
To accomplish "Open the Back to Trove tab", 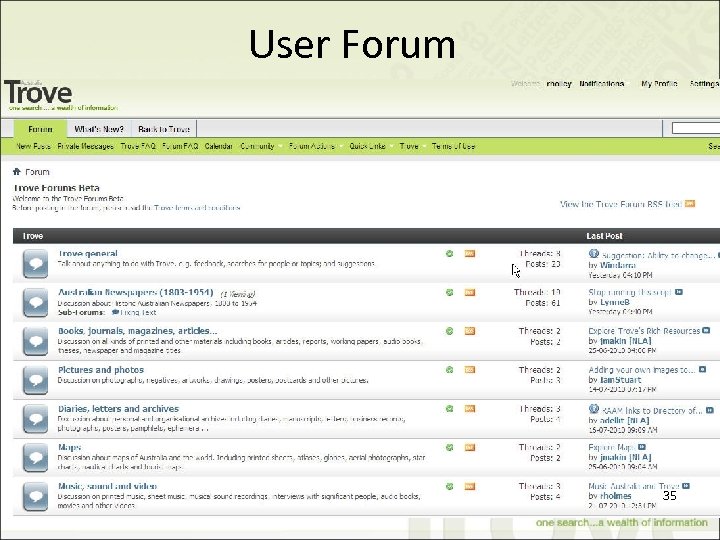I will pyautogui.click(x=164, y=129).
